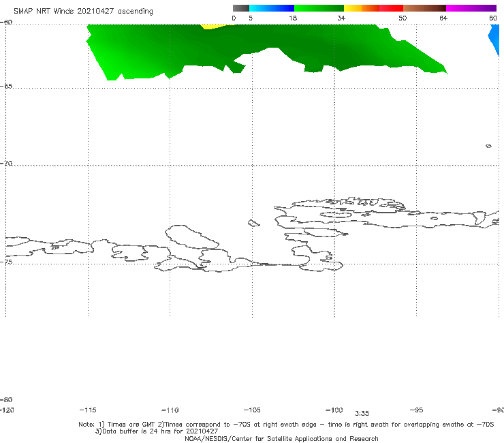Click the tiny island outline near the right map edge
This screenshot has width=504, height=443.
tap(488, 146)
